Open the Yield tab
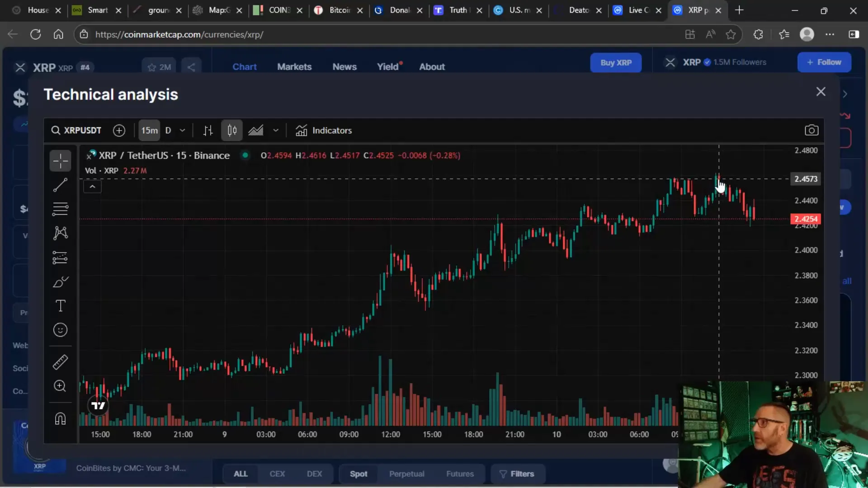Screen dimensions: 868x488 (x=389, y=67)
